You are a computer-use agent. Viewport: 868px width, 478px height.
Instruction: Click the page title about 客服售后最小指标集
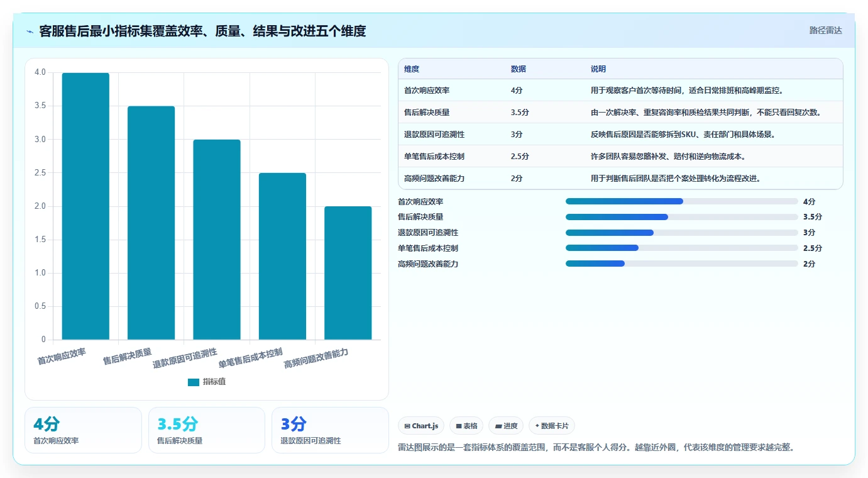pos(202,31)
